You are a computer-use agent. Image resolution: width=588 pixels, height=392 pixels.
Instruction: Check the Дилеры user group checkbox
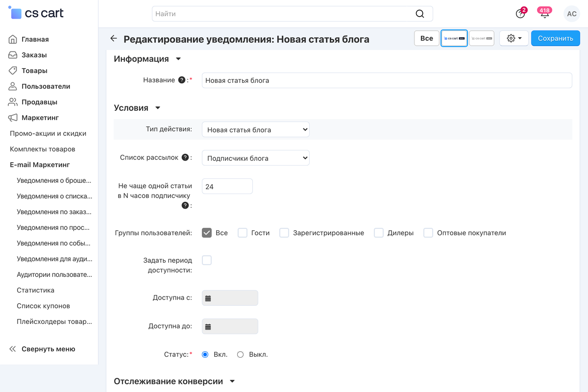click(379, 233)
